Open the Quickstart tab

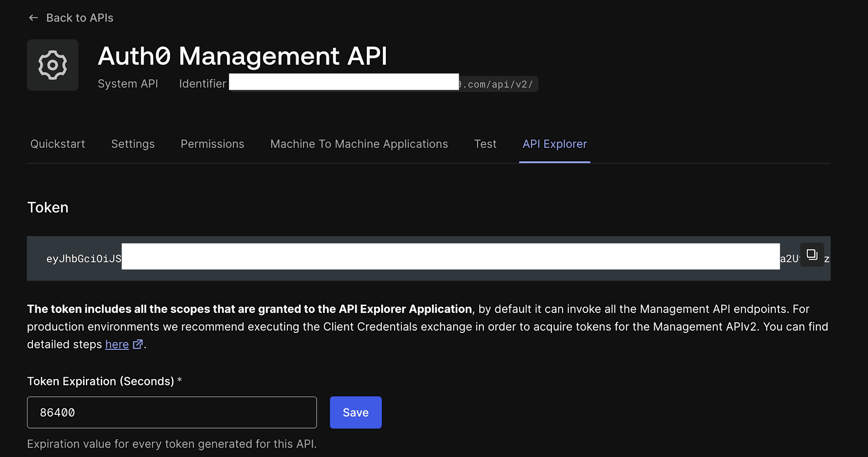58,144
